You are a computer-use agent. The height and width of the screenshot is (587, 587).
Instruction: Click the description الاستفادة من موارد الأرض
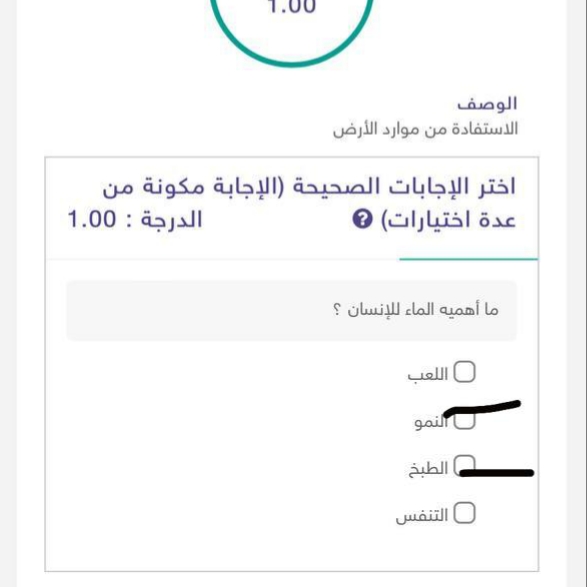pyautogui.click(x=425, y=129)
